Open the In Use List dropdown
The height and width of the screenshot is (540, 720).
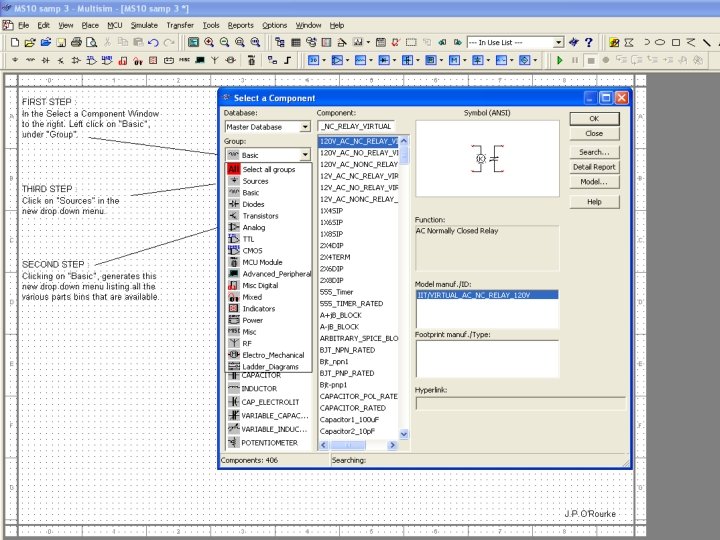(x=558, y=42)
